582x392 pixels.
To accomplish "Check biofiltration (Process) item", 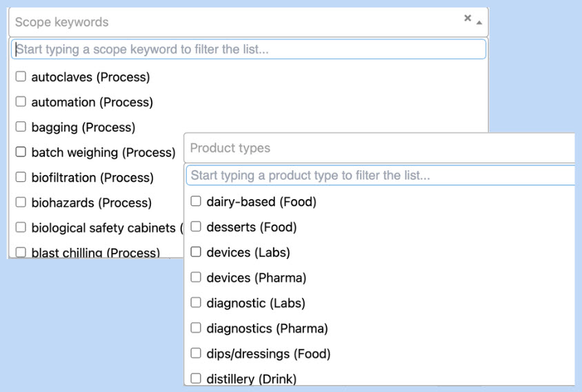I will point(21,177).
